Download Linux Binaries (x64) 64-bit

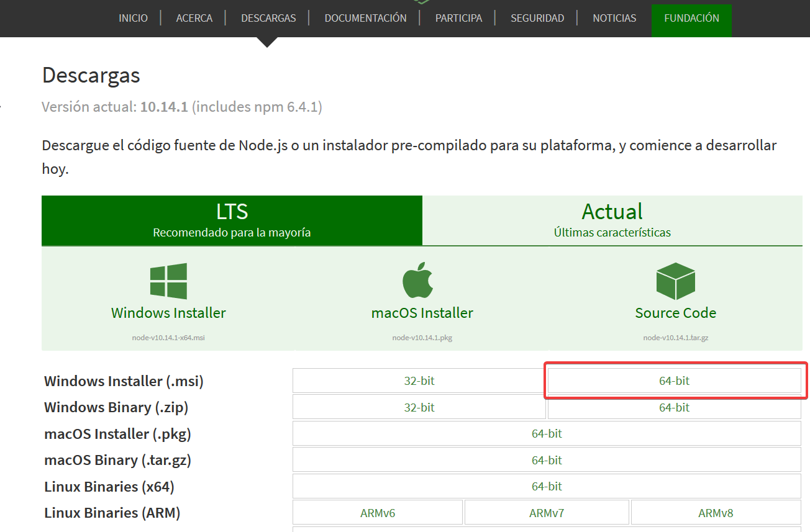click(x=547, y=486)
